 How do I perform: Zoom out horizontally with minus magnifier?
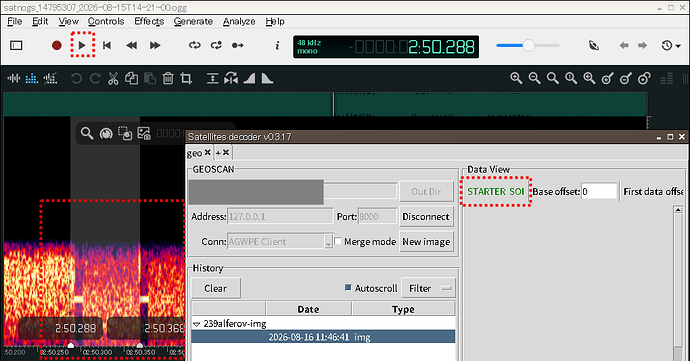pyautogui.click(x=535, y=79)
